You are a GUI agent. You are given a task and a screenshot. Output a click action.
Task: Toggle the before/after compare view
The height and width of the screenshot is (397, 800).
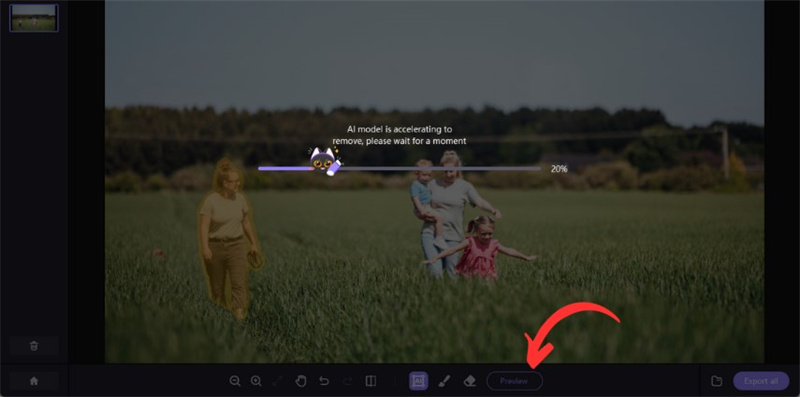click(371, 381)
